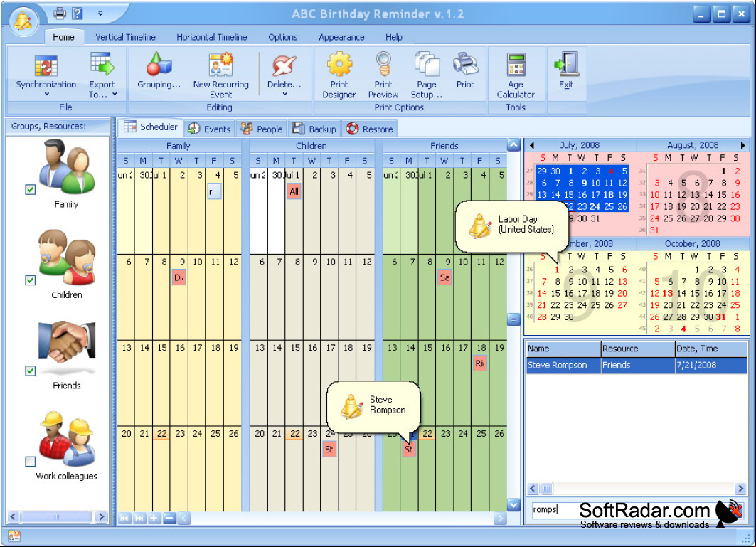The width and height of the screenshot is (756, 547).
Task: Check the Work colleagues checkbox
Action: tap(31, 462)
